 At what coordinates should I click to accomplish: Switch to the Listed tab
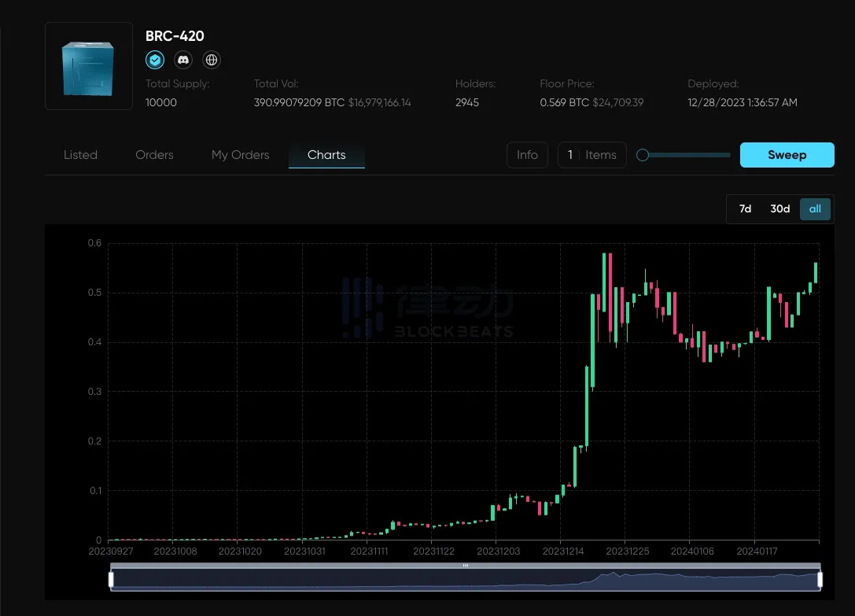point(80,155)
